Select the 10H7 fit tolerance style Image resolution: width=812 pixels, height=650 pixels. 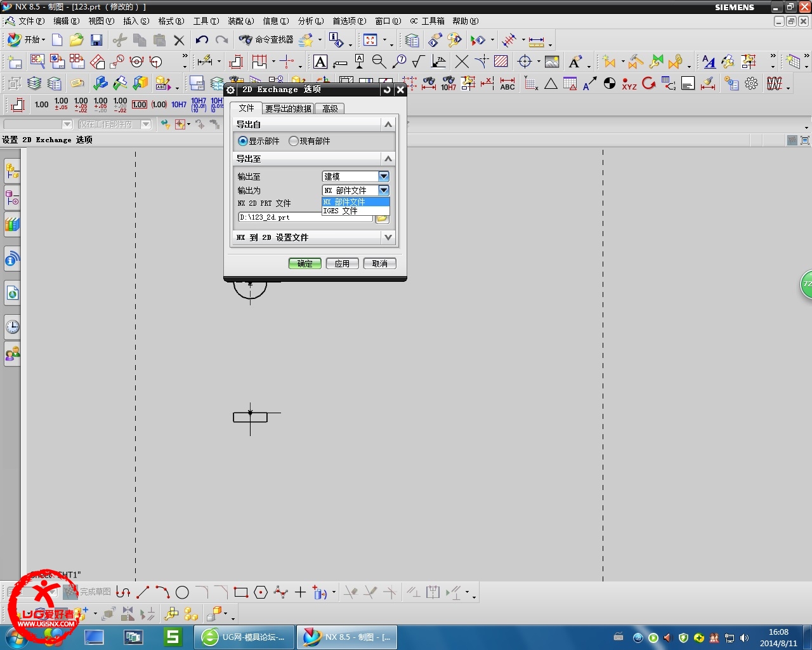point(179,104)
